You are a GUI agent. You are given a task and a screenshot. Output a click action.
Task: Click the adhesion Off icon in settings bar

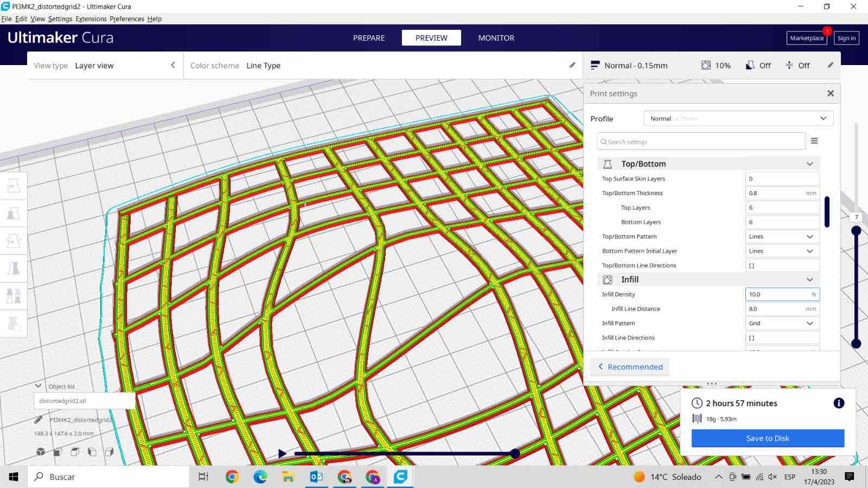coord(789,65)
